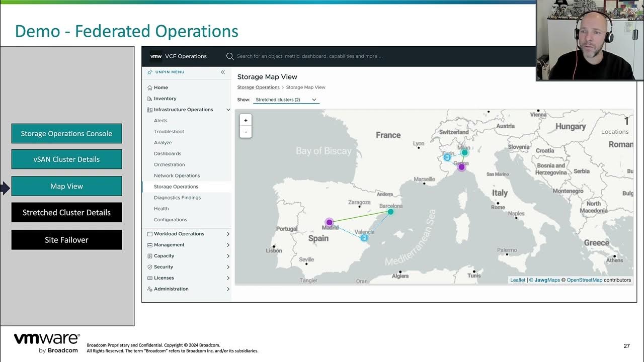
Task: Open the OpenStreetMap attribution link
Action: [x=584, y=280]
